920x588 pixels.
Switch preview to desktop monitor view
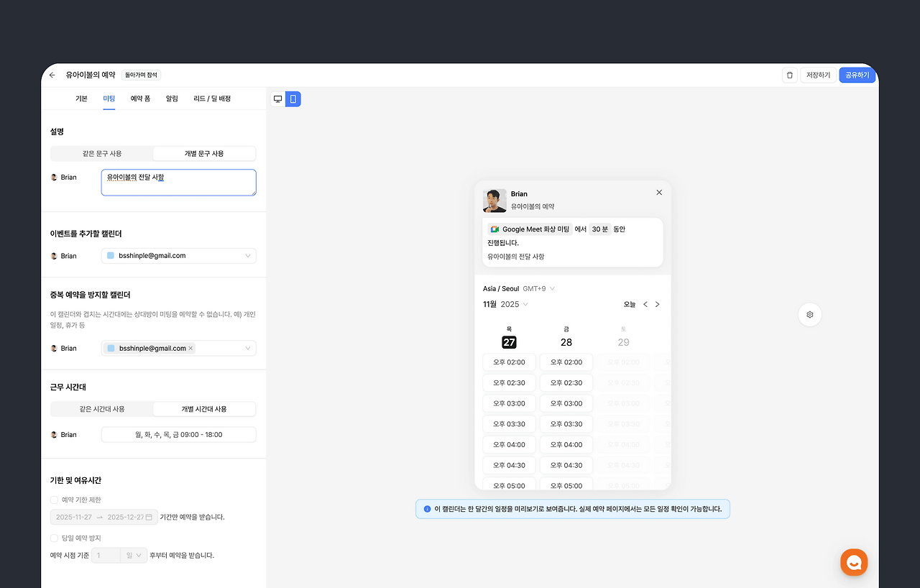278,99
